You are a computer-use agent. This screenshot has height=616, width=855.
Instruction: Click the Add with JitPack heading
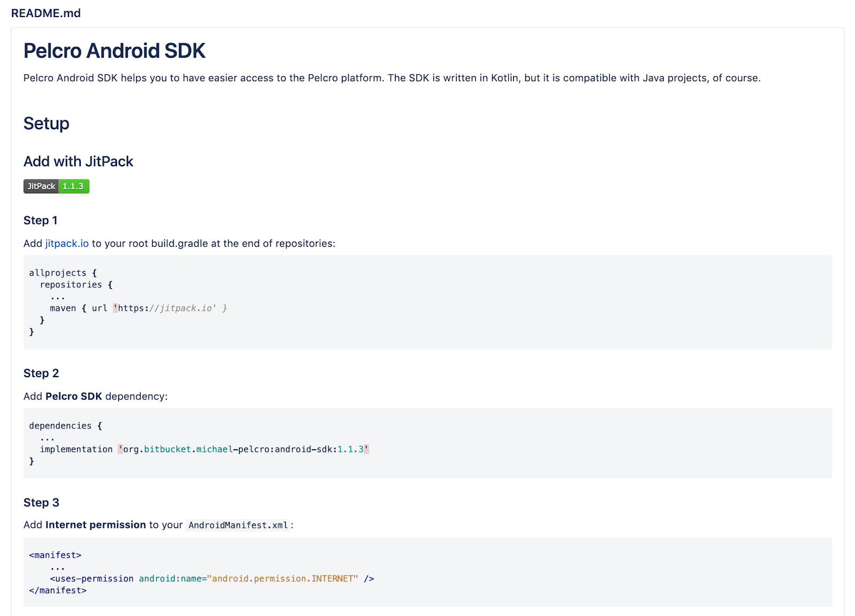point(78,161)
